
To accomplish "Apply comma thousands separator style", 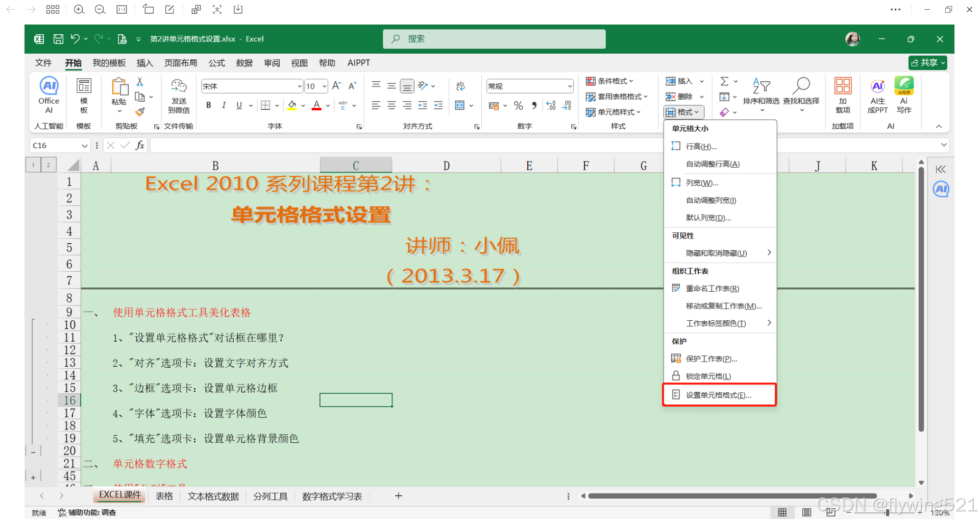I will pos(534,105).
